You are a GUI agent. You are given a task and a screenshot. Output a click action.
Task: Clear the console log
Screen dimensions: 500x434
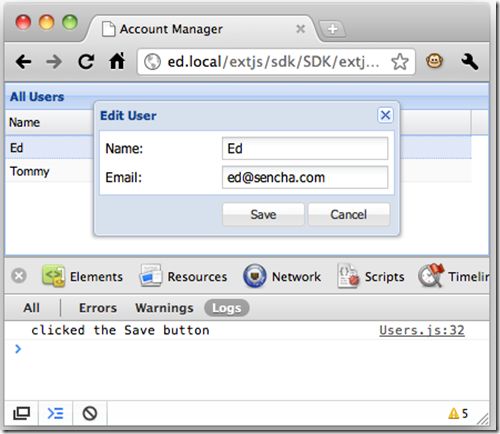[90, 413]
